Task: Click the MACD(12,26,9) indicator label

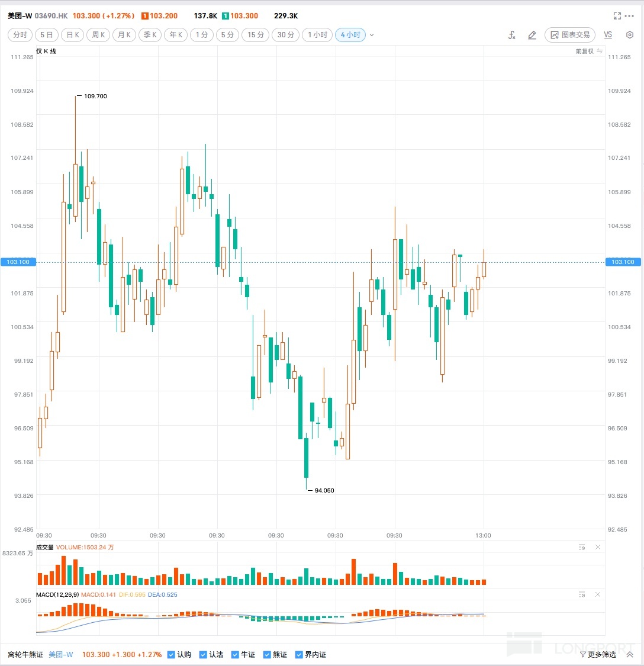Action: (x=57, y=594)
